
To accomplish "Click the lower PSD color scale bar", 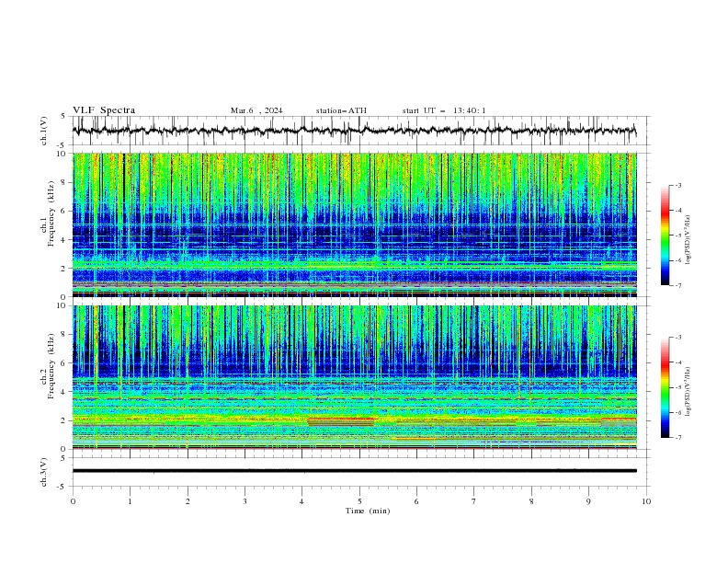I will 665,387.
